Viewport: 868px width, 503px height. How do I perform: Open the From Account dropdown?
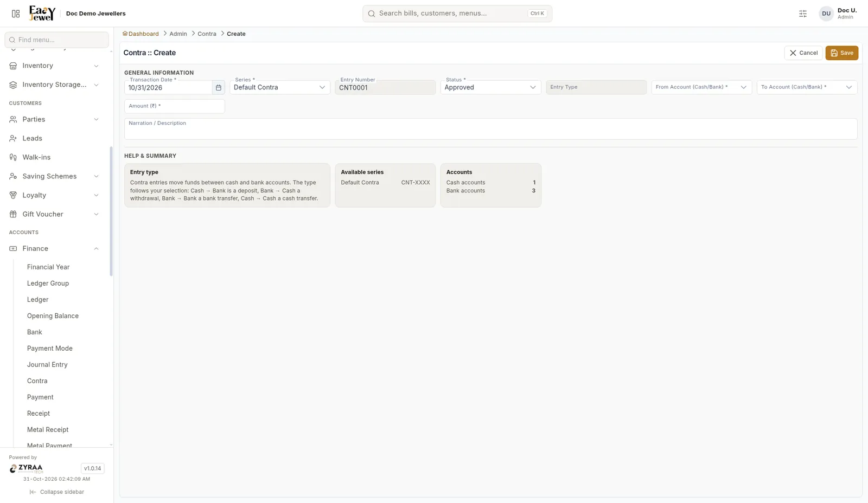coord(701,87)
